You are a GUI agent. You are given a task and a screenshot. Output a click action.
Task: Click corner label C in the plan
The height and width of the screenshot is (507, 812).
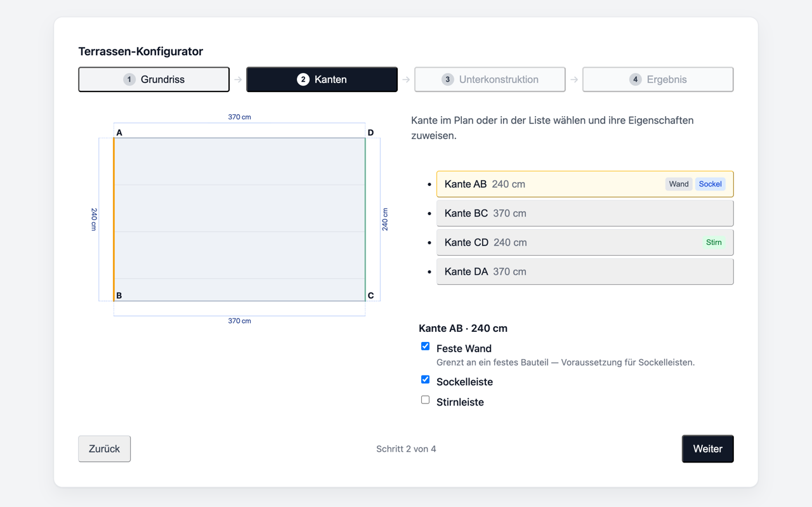pos(371,296)
